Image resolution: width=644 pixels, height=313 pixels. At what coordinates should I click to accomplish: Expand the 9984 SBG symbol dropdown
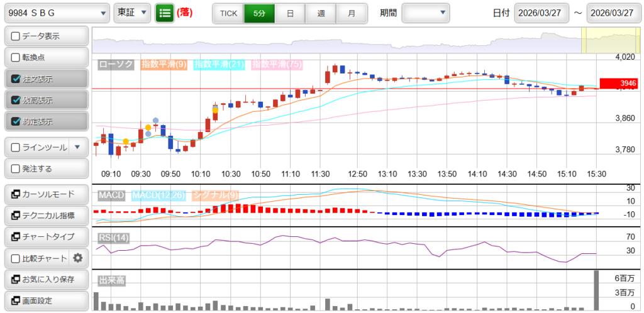coord(55,13)
